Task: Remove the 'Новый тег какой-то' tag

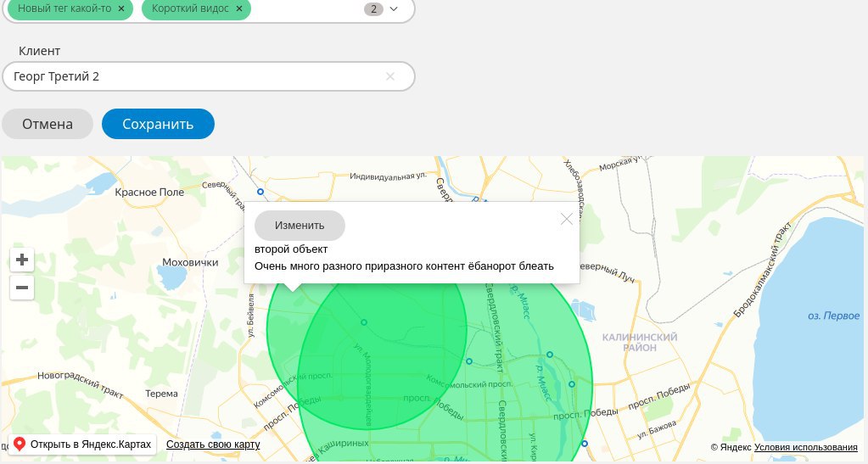Action: [x=121, y=8]
